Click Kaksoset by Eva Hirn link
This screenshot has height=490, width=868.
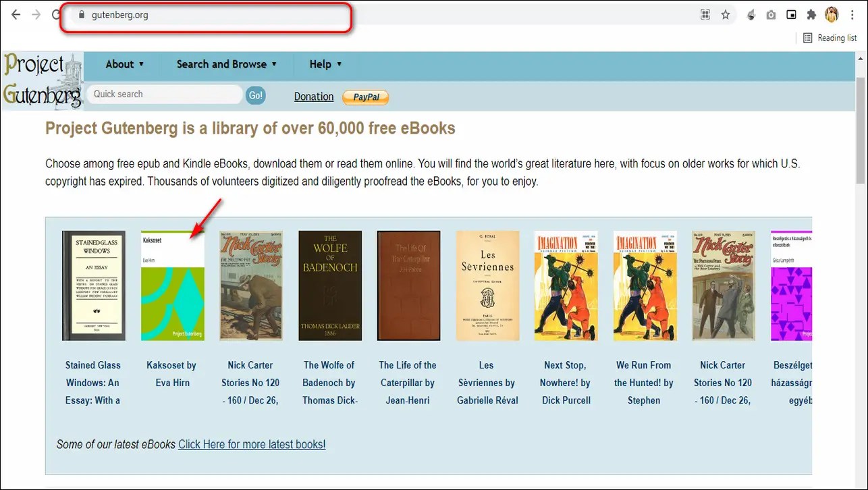point(171,374)
